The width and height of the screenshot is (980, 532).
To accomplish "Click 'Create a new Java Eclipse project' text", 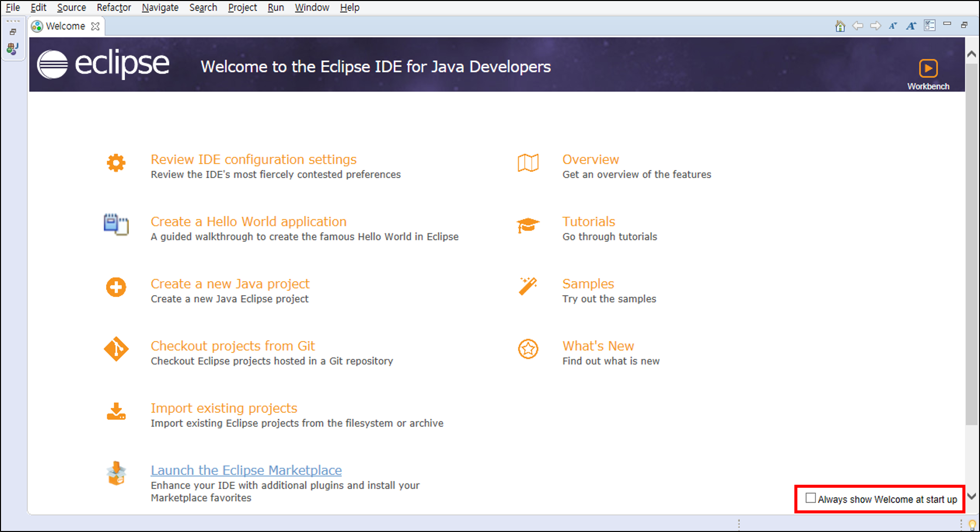I will click(x=229, y=299).
